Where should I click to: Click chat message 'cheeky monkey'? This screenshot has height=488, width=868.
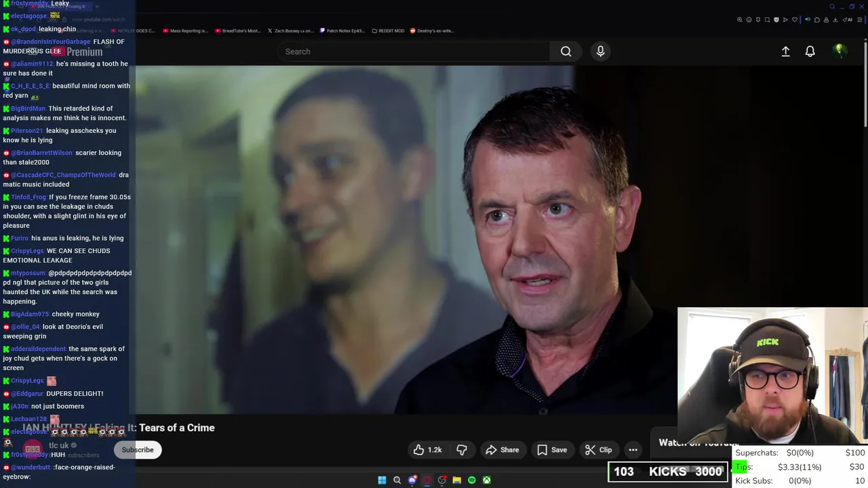[x=76, y=314]
